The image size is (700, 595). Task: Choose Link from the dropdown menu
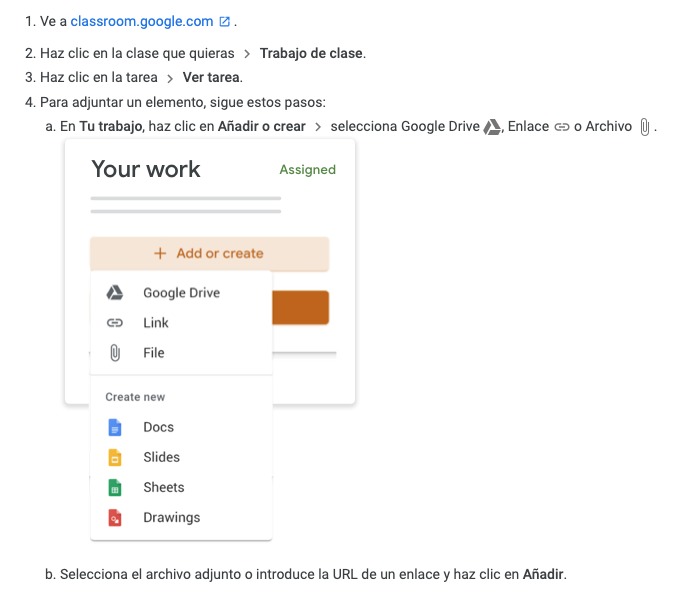[181, 322]
